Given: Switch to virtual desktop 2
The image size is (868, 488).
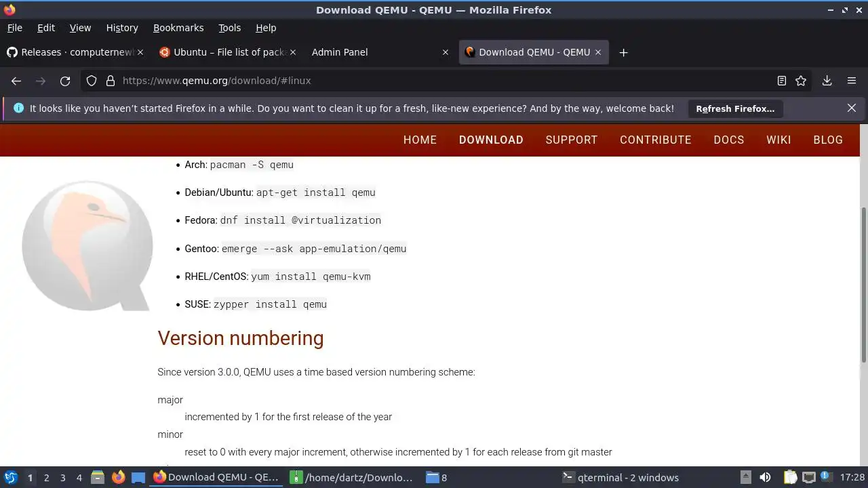Looking at the screenshot, I should [x=46, y=478].
